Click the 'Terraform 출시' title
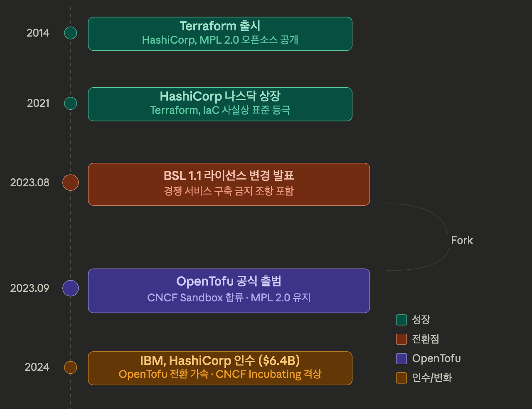The width and height of the screenshot is (532, 409). [x=220, y=26]
